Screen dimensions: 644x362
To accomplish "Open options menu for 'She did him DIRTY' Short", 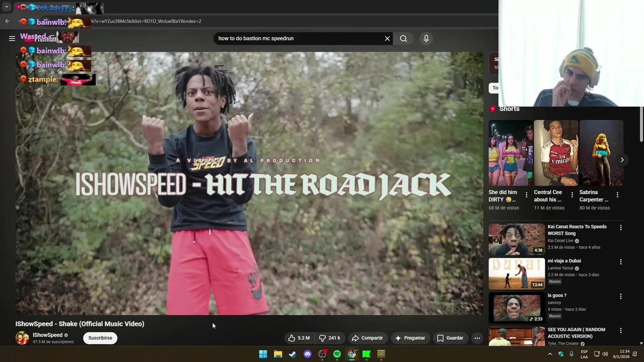I will coord(527,195).
